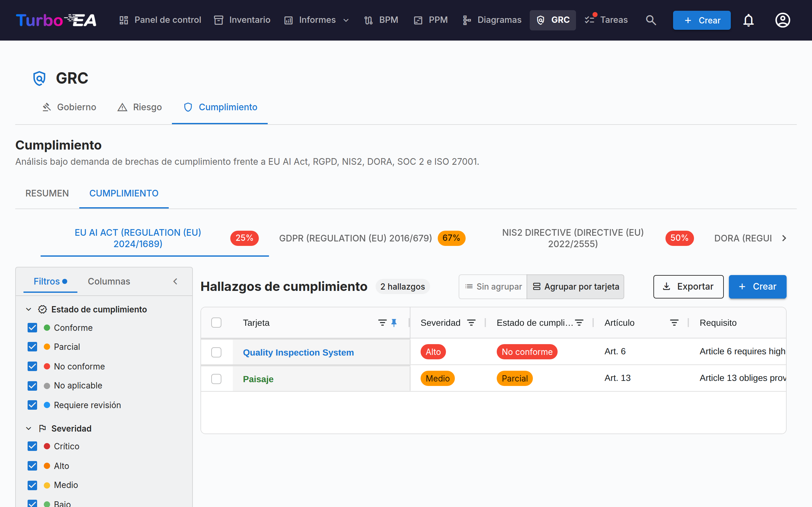Viewport: 812px width, 507px height.
Task: Switch to the Riesgo tab
Action: pyautogui.click(x=139, y=107)
